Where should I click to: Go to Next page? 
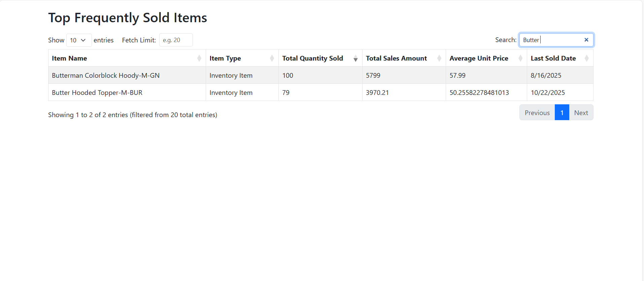tap(581, 112)
